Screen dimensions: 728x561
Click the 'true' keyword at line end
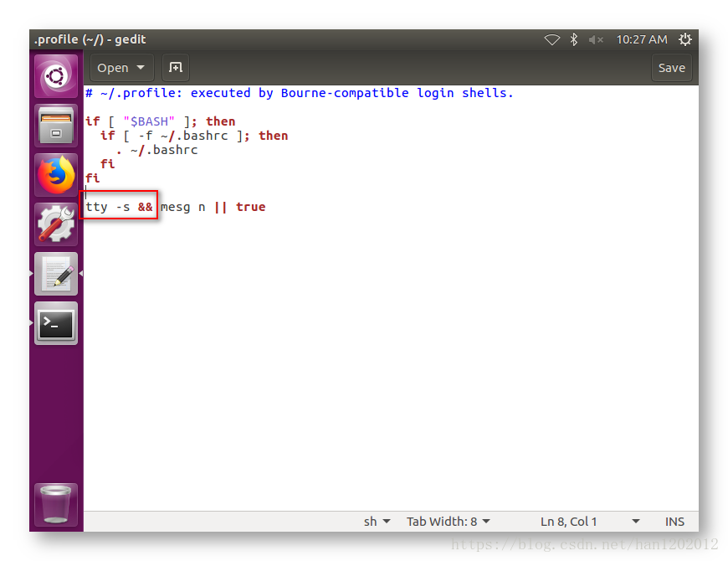pyautogui.click(x=250, y=207)
